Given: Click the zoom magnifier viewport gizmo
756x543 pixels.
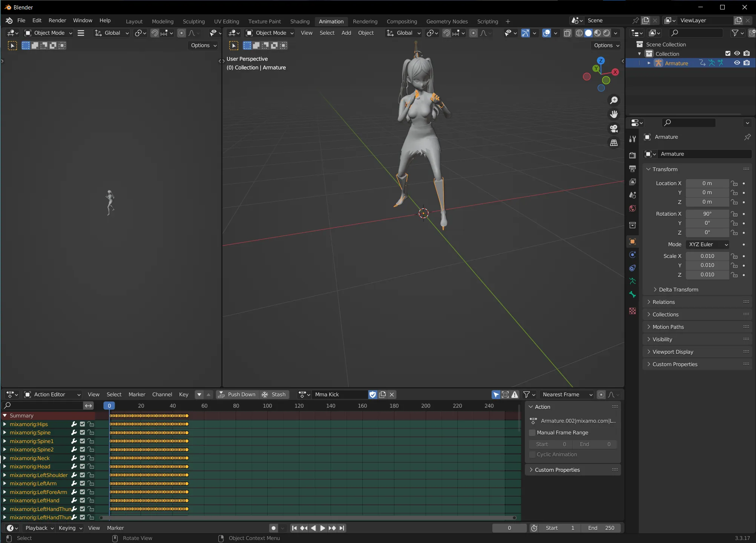Looking at the screenshot, I should coord(614,100).
